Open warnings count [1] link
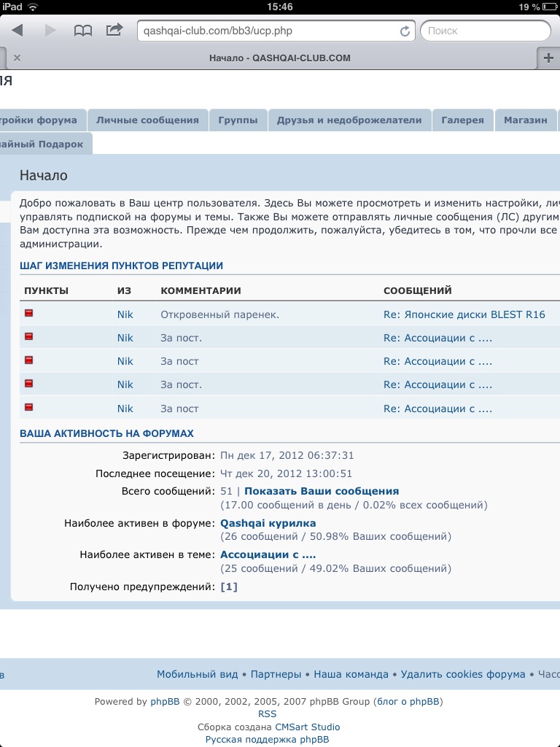Screen dimensions: 560x747 (x=229, y=587)
